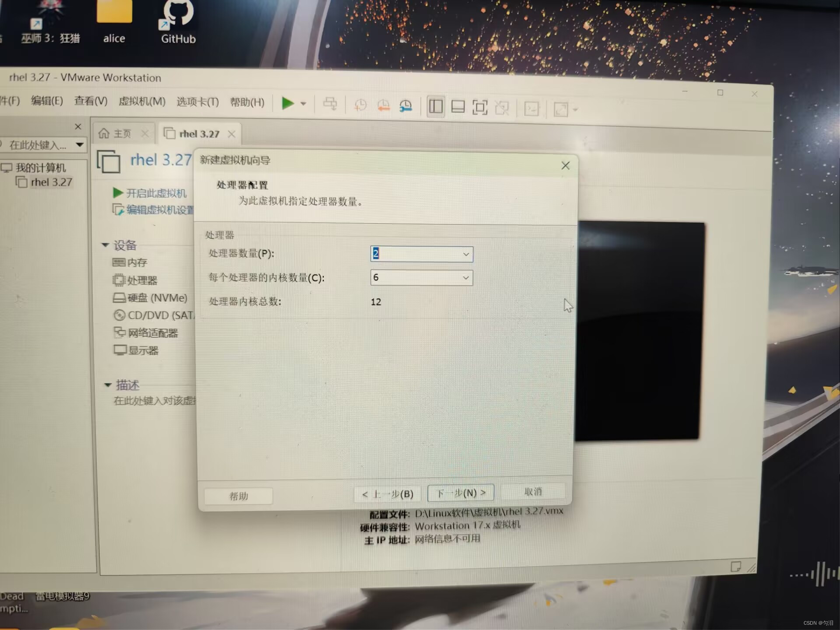Open the 查看(V) menu
840x630 pixels.
tap(91, 101)
